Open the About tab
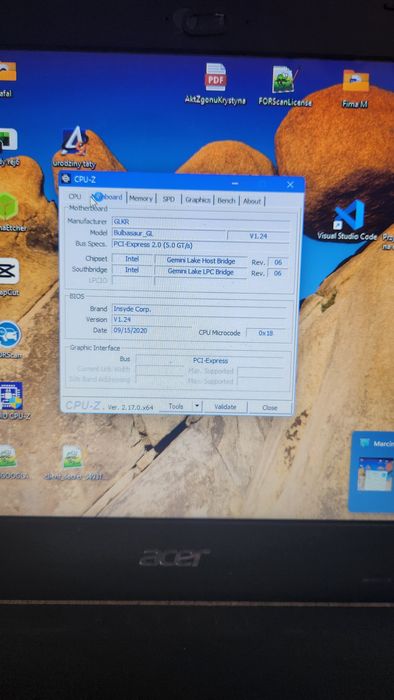The image size is (394, 700). (252, 201)
